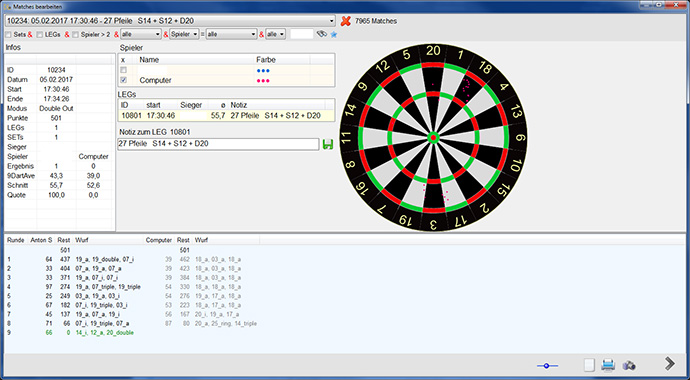
Task: Select LEG row with ID 10801
Action: (226, 116)
